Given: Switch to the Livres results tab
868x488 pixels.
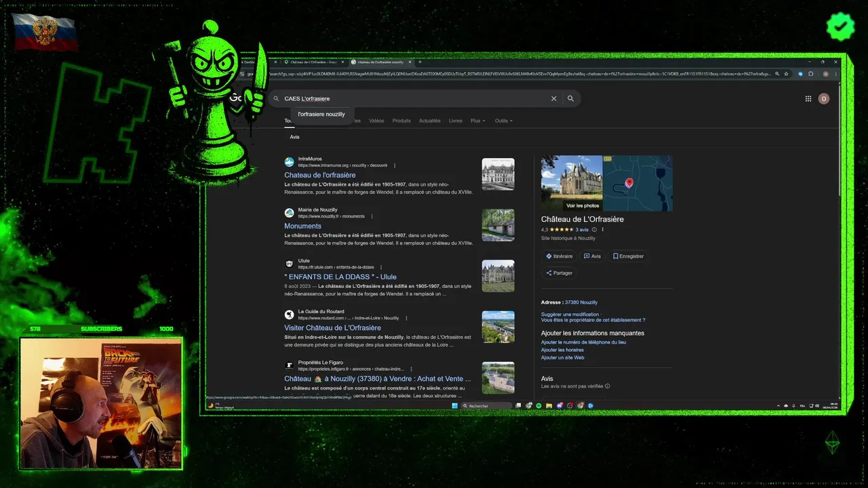Looking at the screenshot, I should [456, 121].
